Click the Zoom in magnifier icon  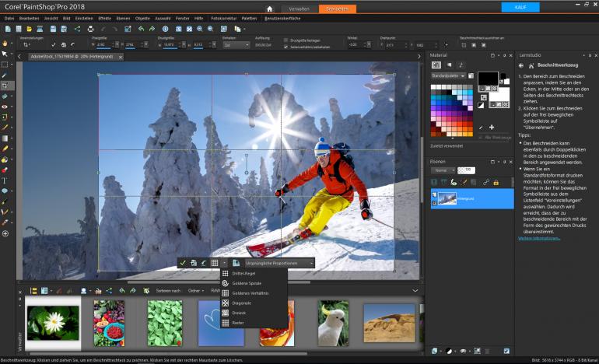pyautogui.click(x=210, y=29)
